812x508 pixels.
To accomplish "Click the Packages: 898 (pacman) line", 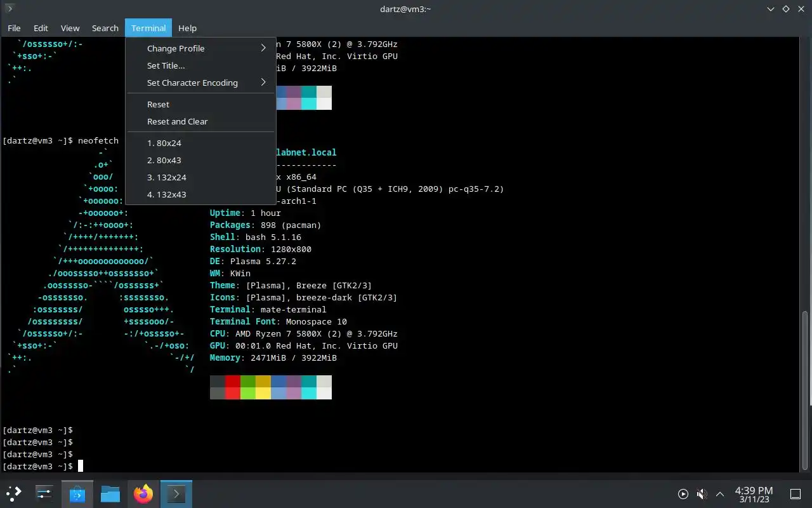I will point(266,225).
